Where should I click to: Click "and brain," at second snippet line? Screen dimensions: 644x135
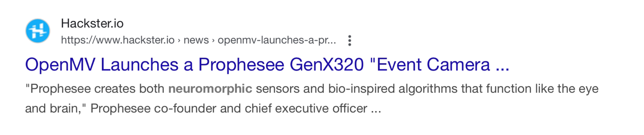[x=53, y=109]
